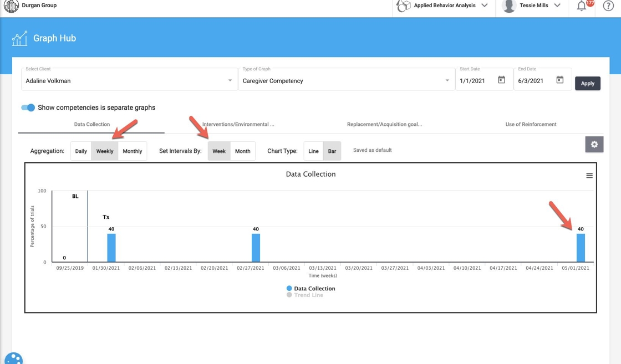Click the 03/13/2021 axis label

click(323, 268)
